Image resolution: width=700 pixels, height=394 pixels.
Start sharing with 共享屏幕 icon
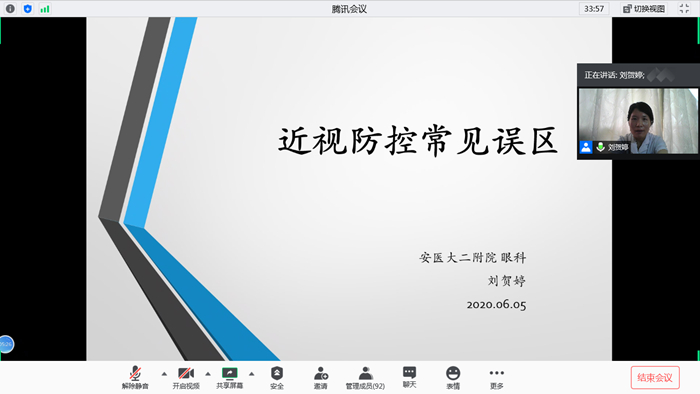[x=229, y=377]
